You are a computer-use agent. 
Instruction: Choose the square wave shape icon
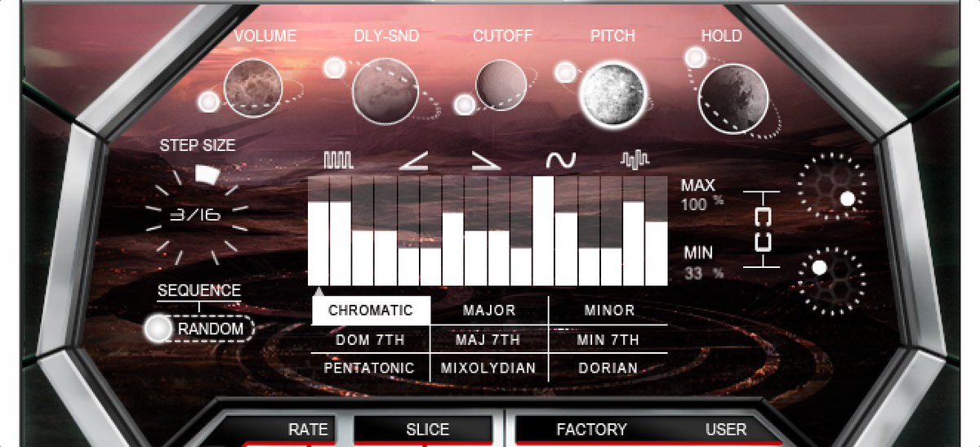tap(338, 159)
